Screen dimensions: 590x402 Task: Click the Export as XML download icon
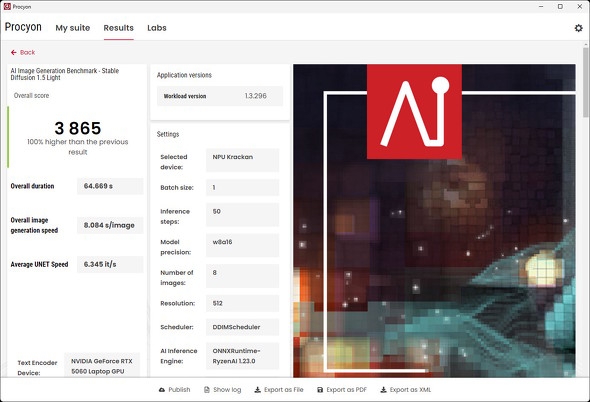(383, 390)
